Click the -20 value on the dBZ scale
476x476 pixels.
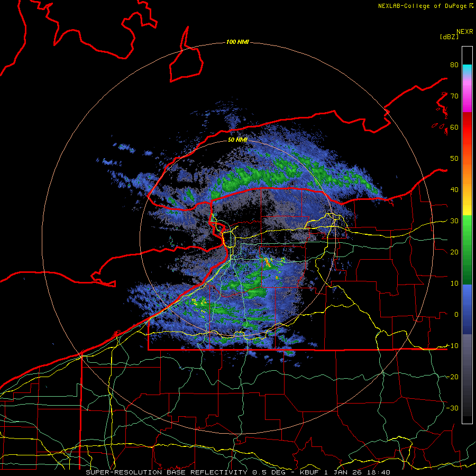452,377
